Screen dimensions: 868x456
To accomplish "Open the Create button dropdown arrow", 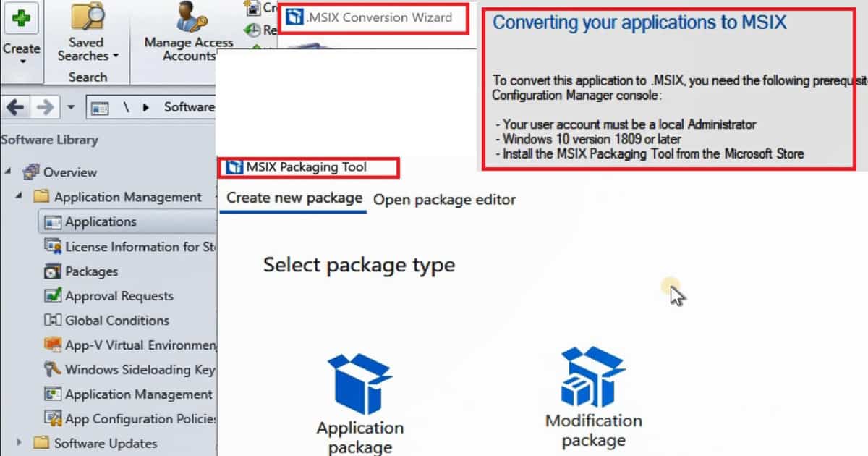I will 21,62.
